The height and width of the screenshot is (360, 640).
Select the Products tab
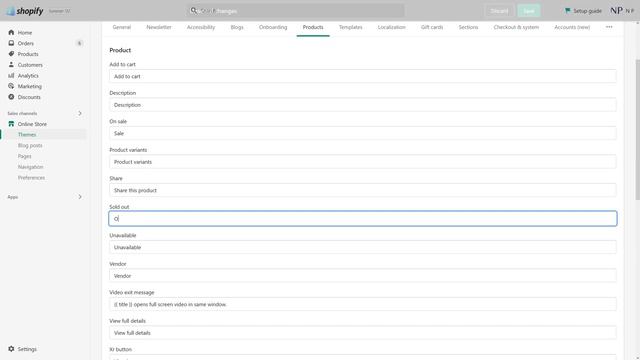[313, 27]
